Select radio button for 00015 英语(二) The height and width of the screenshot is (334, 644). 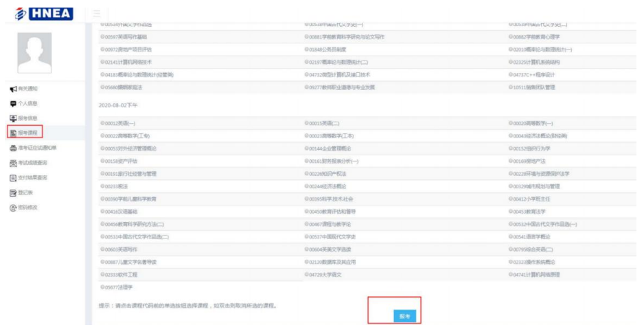point(306,123)
